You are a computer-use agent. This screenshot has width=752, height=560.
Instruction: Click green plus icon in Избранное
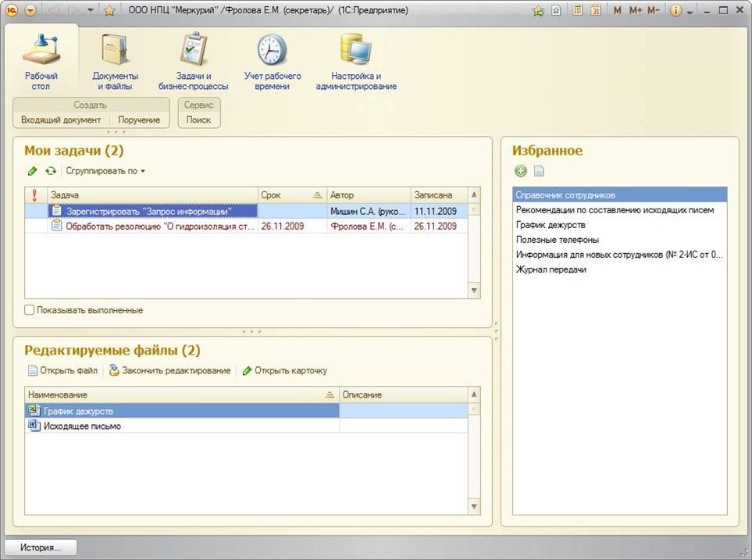[x=521, y=171]
